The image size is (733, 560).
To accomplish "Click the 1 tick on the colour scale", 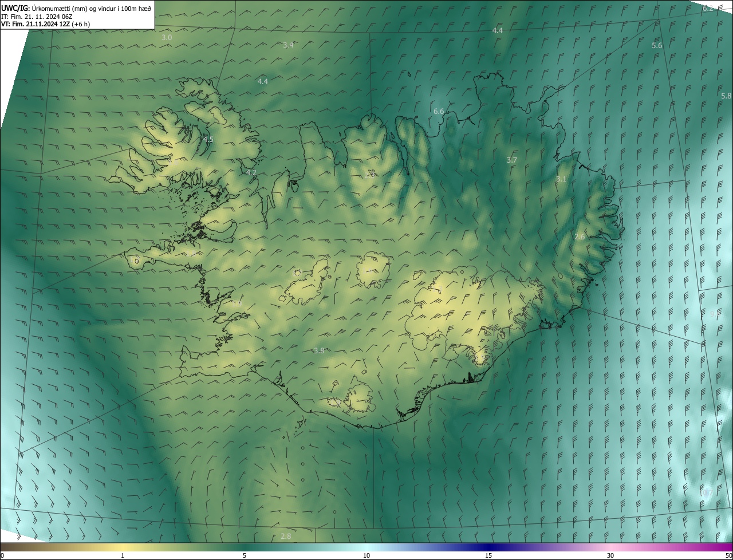I will coord(123,555).
